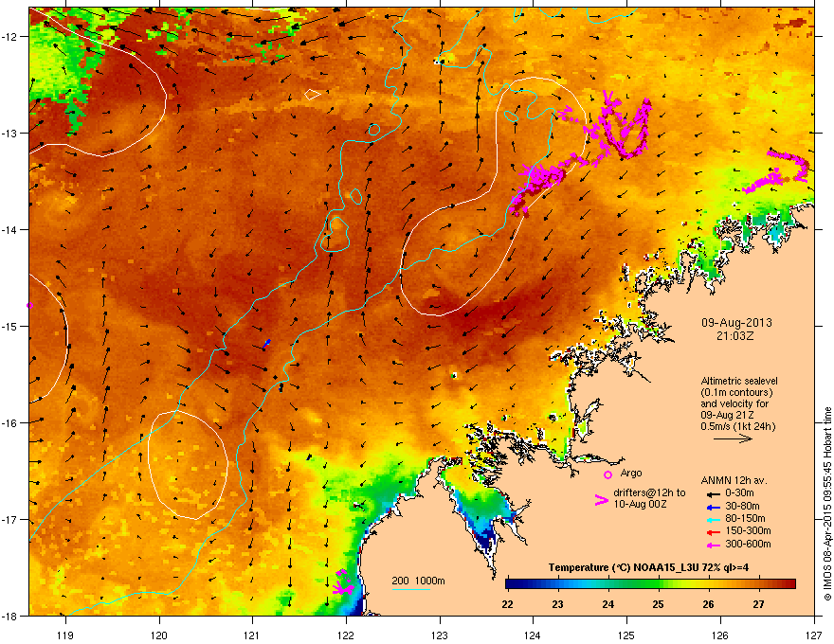Click the magenta drifters arrowhead legend symbol
This screenshot has height=644, width=834.
pyautogui.click(x=602, y=500)
